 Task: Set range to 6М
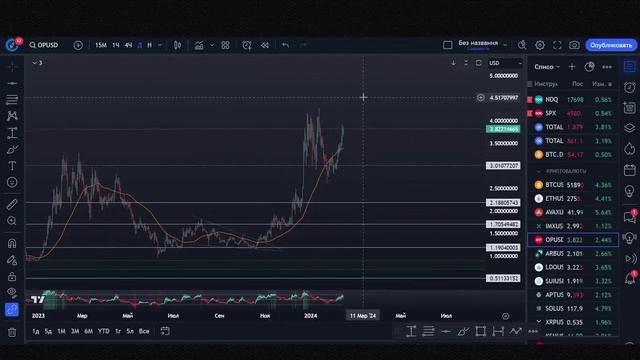(88, 331)
